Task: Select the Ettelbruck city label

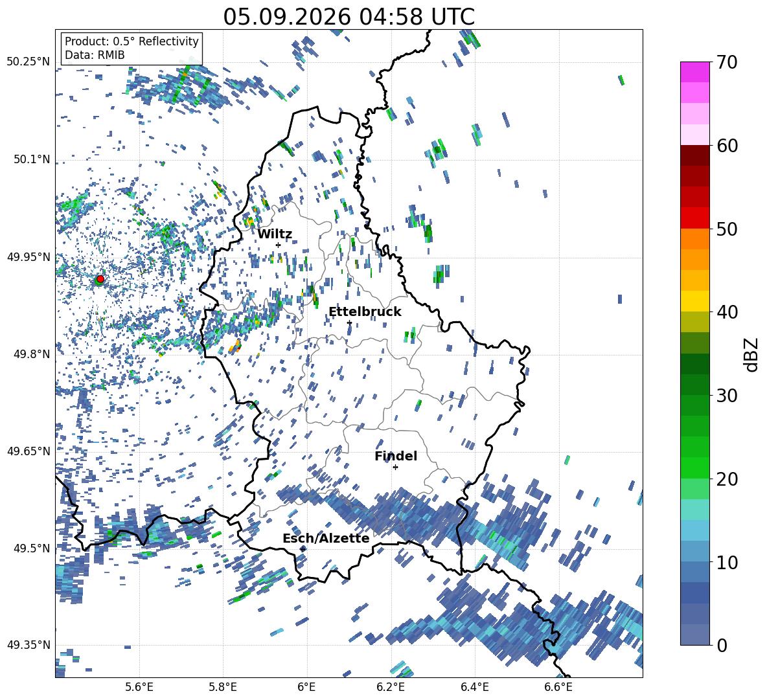Action: [x=365, y=312]
